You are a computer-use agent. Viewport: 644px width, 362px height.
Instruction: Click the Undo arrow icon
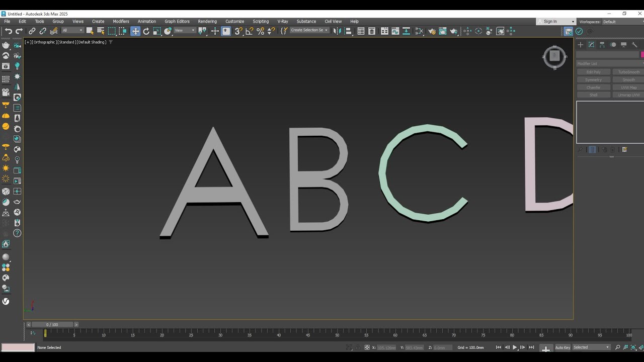(8, 31)
